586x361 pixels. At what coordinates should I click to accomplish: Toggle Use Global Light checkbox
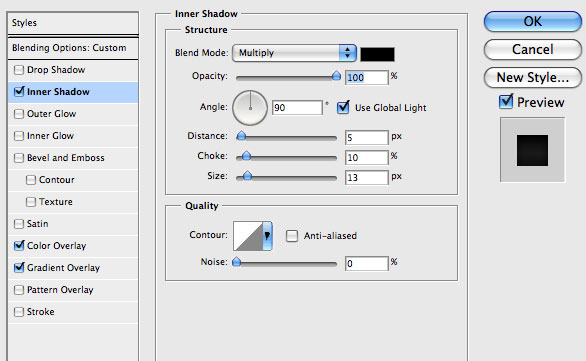point(343,107)
